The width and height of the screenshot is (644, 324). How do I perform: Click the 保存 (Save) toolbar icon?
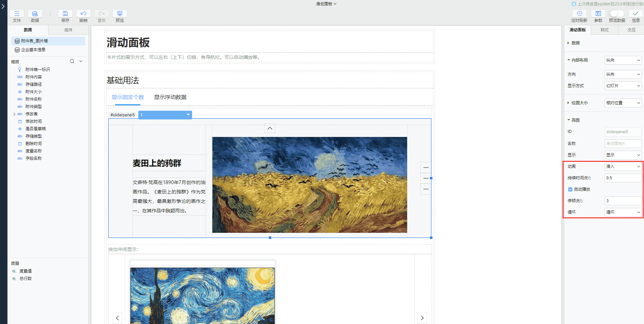pyautogui.click(x=65, y=14)
